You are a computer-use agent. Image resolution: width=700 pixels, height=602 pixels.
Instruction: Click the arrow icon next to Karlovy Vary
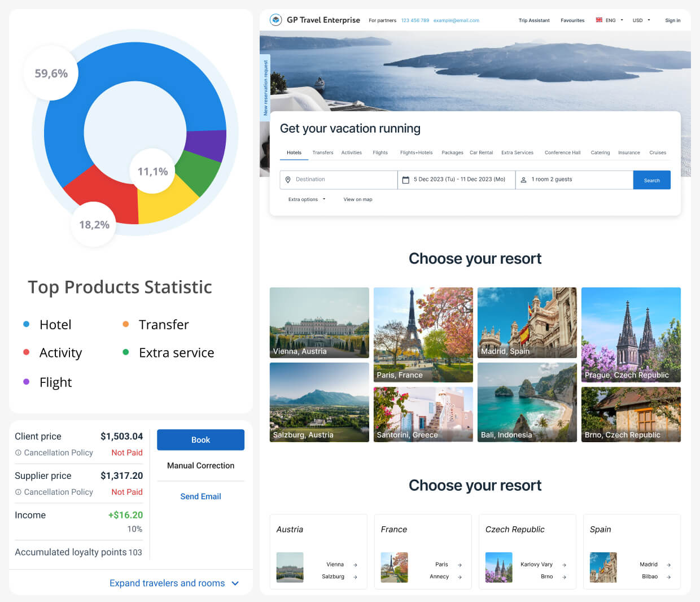pyautogui.click(x=564, y=565)
